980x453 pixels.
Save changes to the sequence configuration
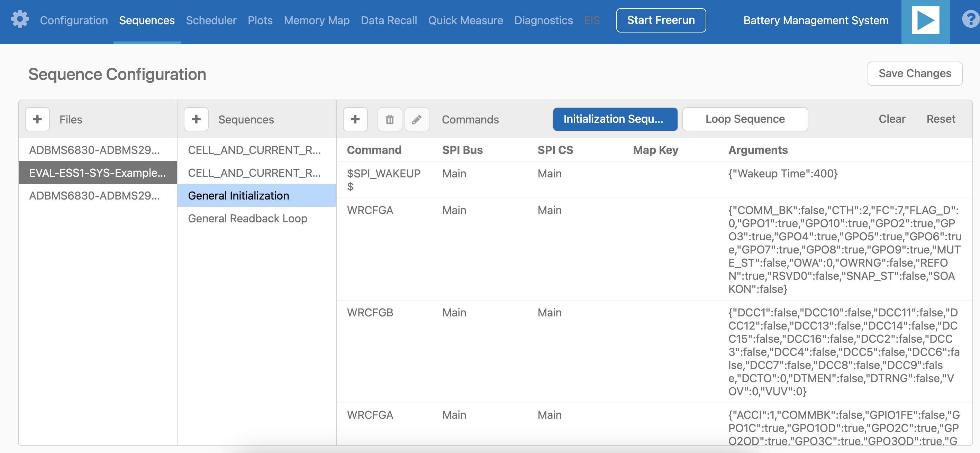point(915,73)
